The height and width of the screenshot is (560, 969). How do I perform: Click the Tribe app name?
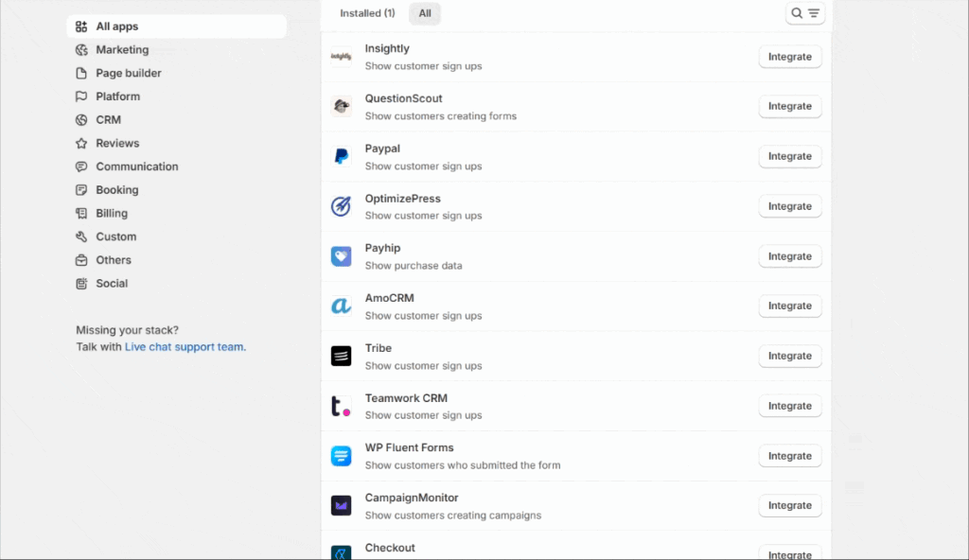tap(379, 349)
